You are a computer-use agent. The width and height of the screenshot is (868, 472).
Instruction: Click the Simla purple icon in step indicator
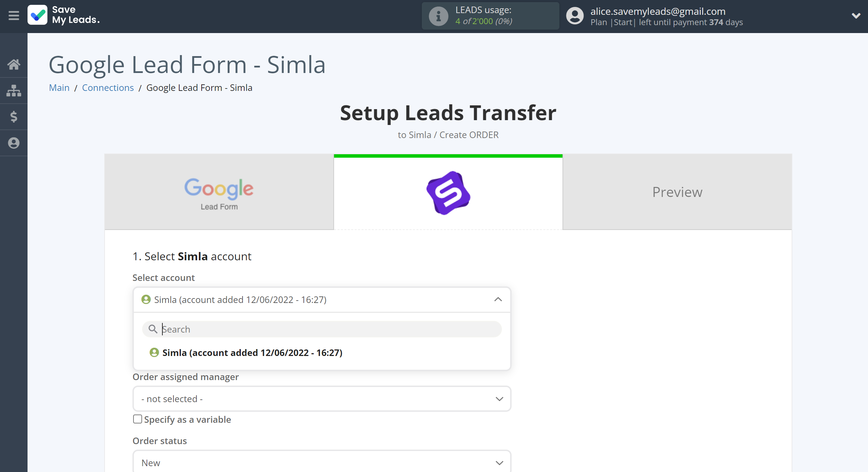click(x=448, y=192)
